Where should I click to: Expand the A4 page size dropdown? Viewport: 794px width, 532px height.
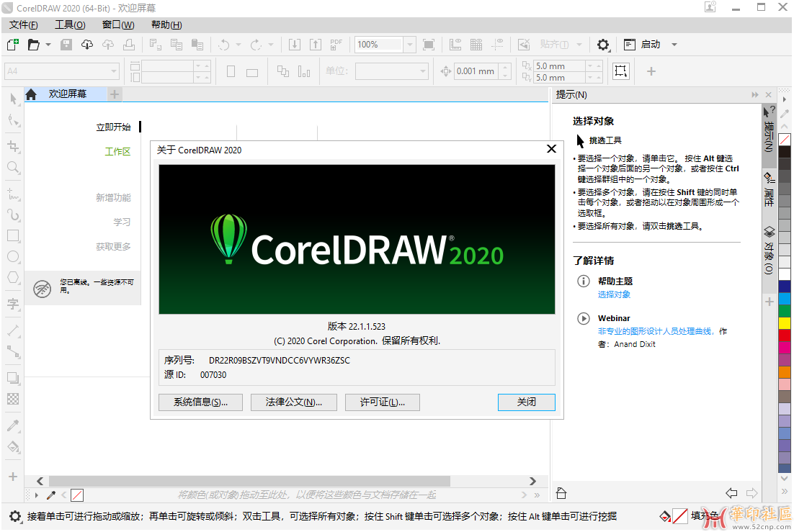click(114, 71)
